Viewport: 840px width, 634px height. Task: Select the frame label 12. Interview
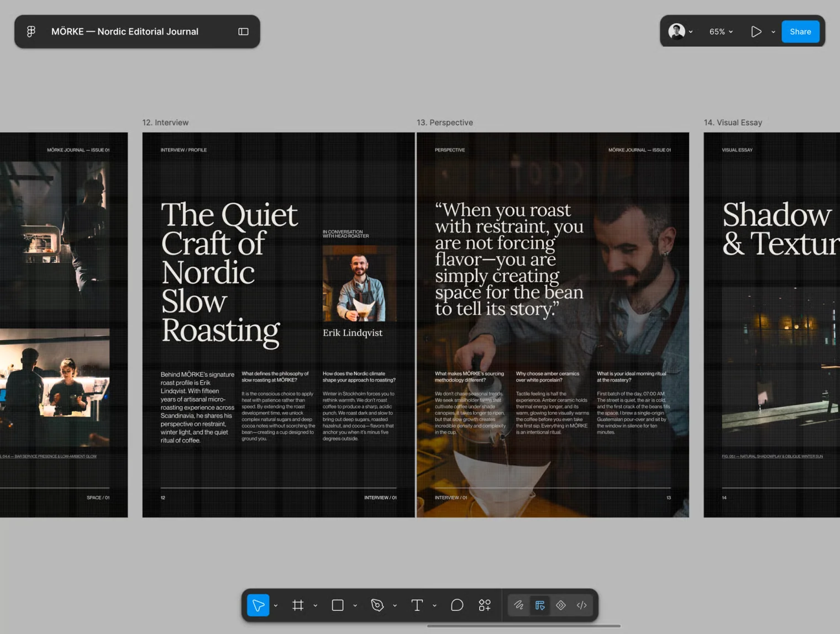(165, 123)
